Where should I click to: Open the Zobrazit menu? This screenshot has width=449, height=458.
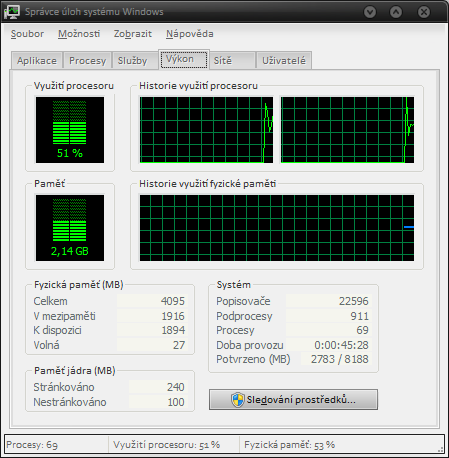tap(133, 34)
